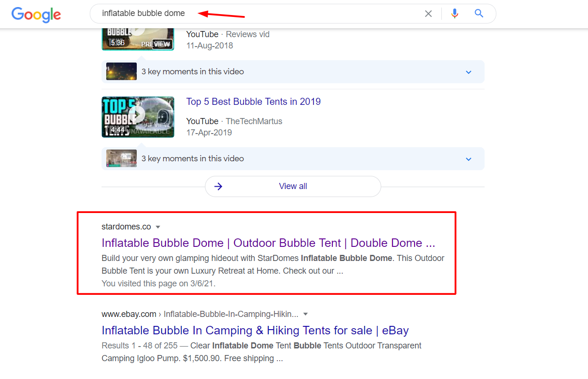The image size is (588, 379).
Task: Open the eBay Inflatable Bubble tents result
Action: point(255,330)
